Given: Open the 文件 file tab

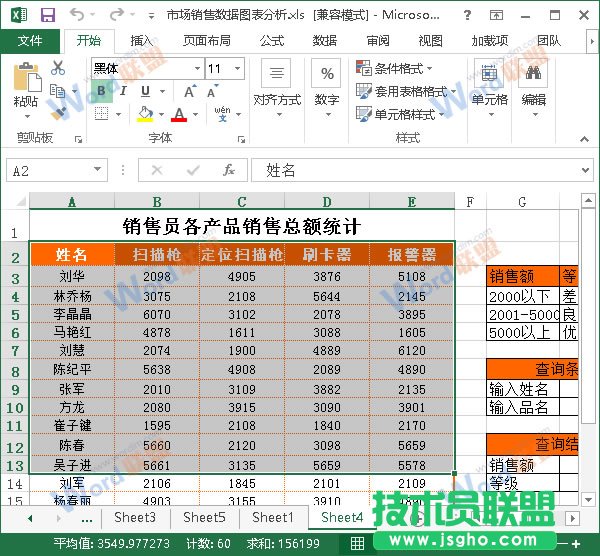Looking at the screenshot, I should 30,41.
